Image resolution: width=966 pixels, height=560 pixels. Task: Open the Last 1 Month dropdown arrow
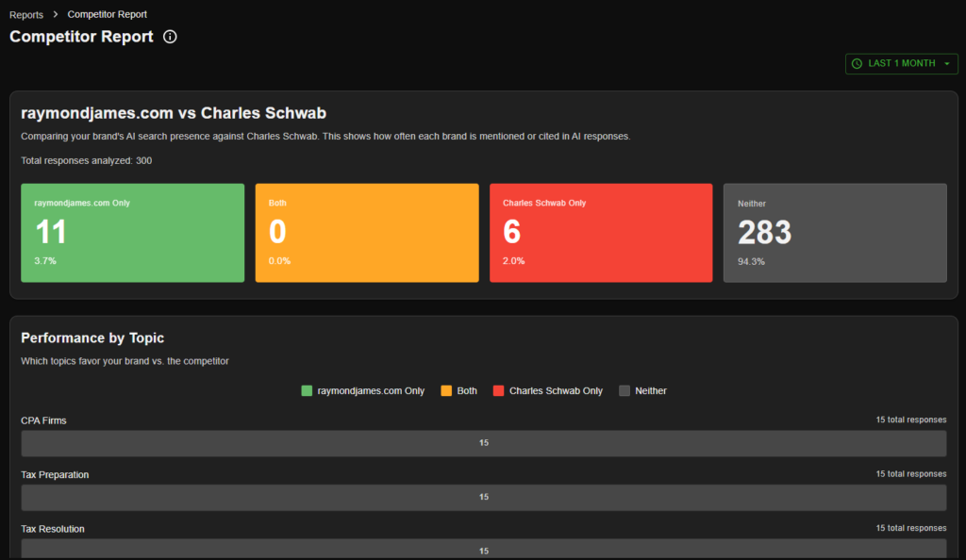947,63
